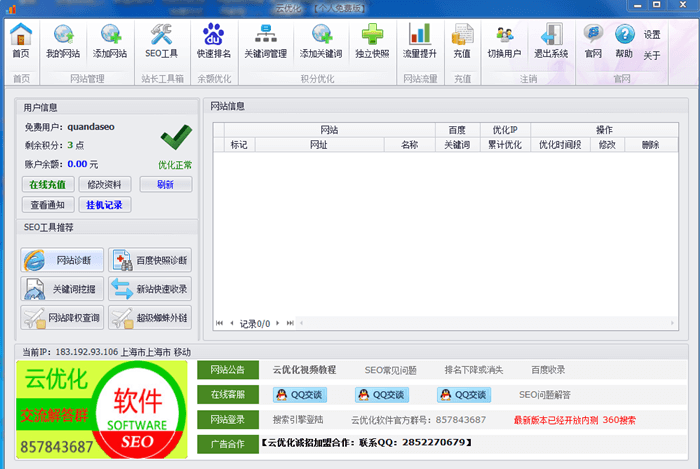
Task: Open 独立快照 green plus icon
Action: 372,41
